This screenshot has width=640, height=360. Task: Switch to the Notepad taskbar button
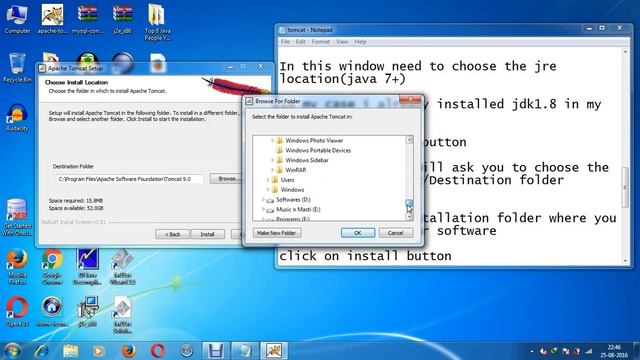(244, 351)
